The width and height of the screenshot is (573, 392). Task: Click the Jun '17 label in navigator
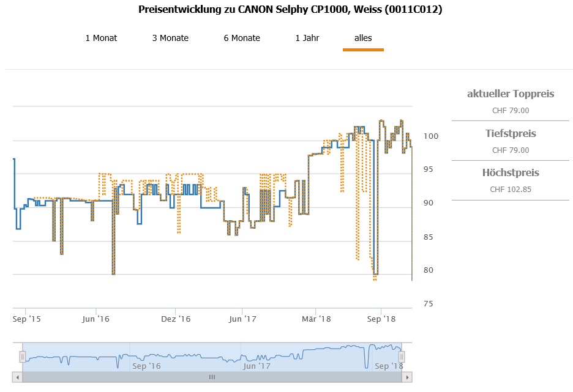257,366
